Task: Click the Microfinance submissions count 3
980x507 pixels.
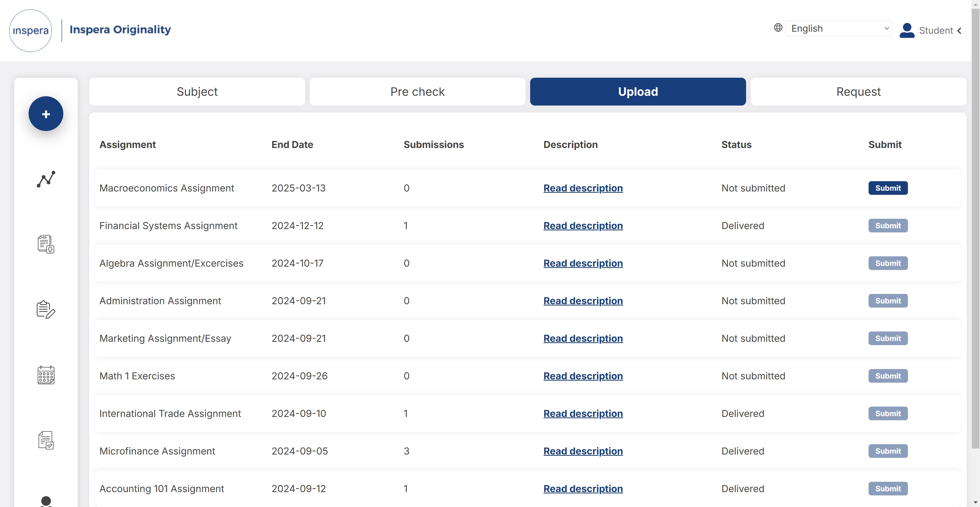Action: [406, 451]
